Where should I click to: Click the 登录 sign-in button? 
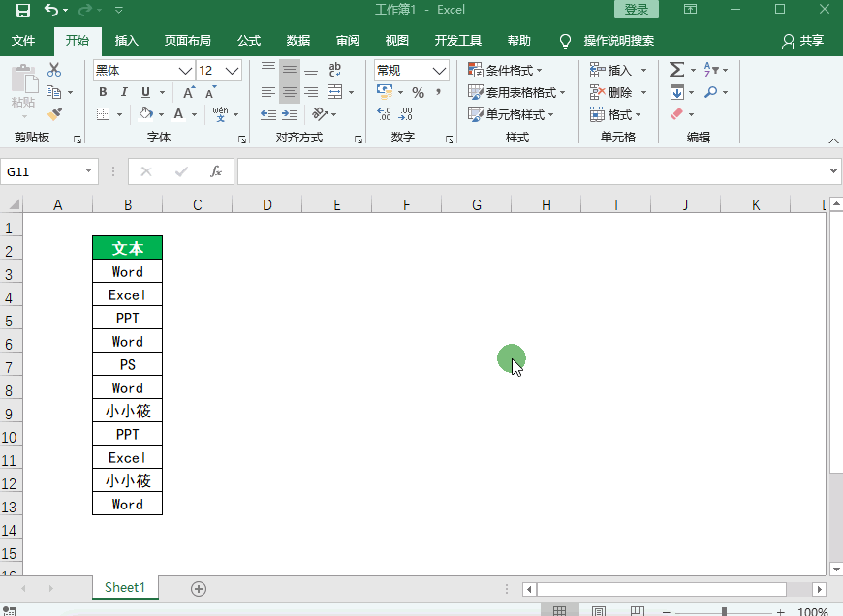pyautogui.click(x=636, y=10)
